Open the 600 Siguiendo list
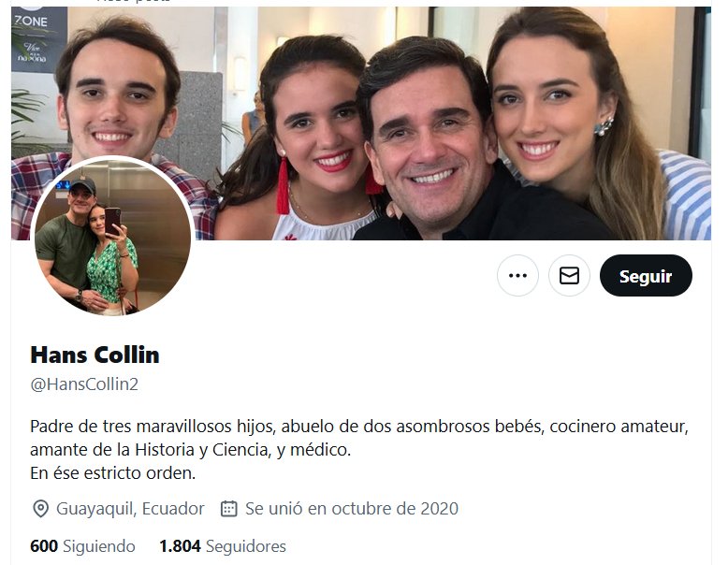The width and height of the screenshot is (728, 565). point(82,546)
